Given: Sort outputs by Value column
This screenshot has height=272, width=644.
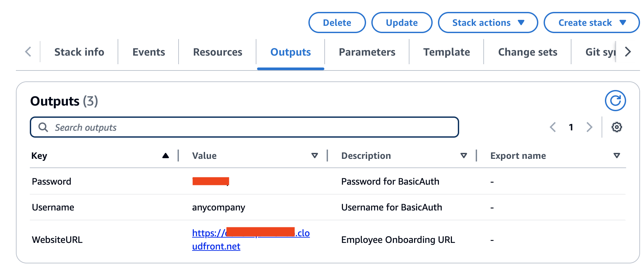Looking at the screenshot, I should [x=315, y=156].
